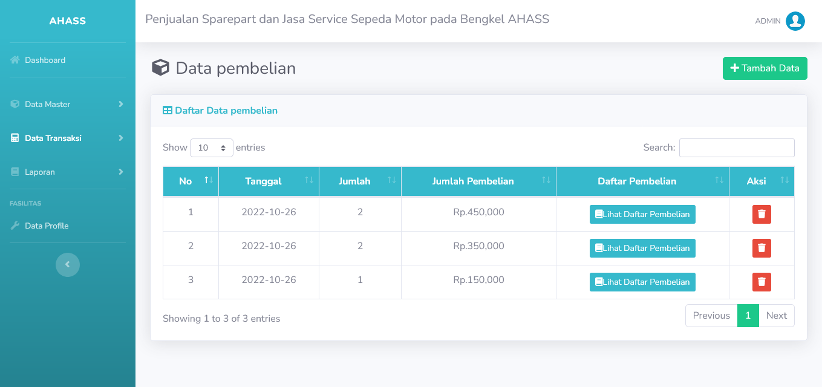Click the ADMIN username label
The width and height of the screenshot is (822, 388).
767,21
